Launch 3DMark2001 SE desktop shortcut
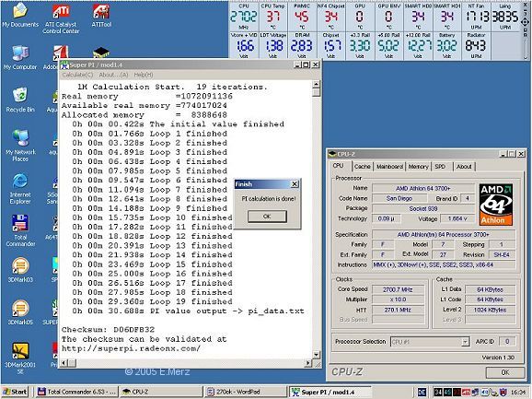This screenshot has height=399, width=532. click(20, 358)
